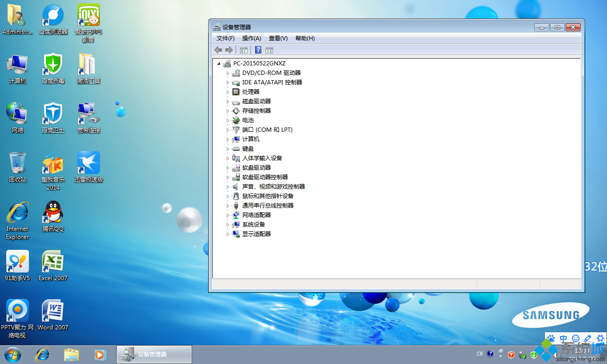This screenshot has width=607, height=364.
Task: Expand the 网络适配器 tree node
Action: tap(228, 215)
